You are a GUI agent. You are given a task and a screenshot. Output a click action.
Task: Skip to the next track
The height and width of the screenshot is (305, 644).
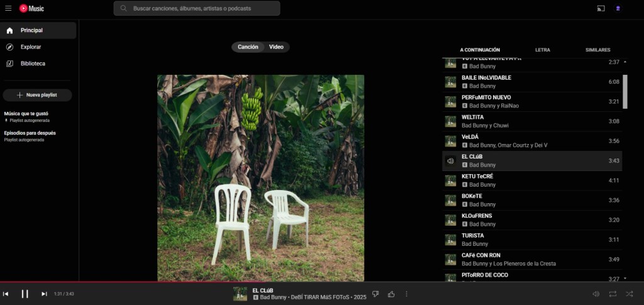tap(44, 294)
